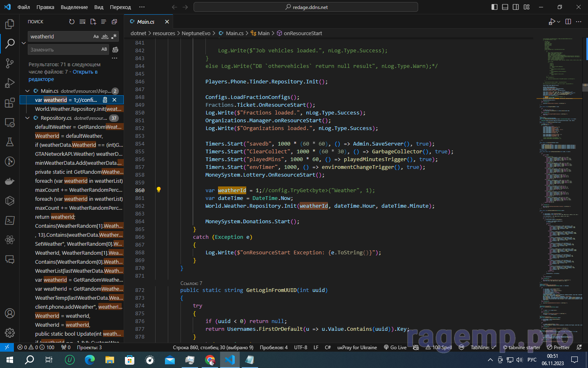Open the Source Control view
Image resolution: width=588 pixels, height=368 pixels.
click(10, 63)
